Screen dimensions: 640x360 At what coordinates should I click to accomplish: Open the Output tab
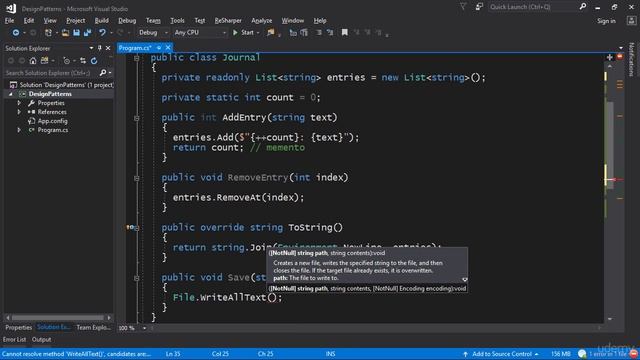point(42,340)
